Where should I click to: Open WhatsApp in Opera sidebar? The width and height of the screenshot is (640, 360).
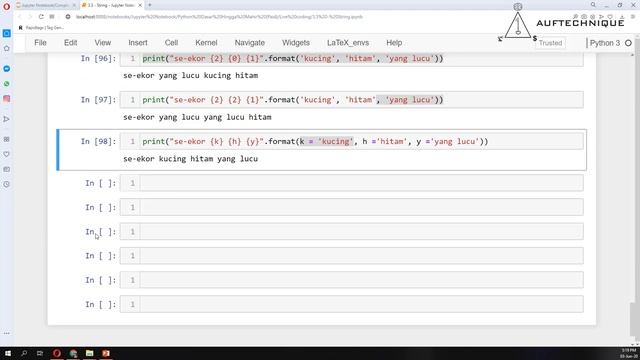point(7,84)
